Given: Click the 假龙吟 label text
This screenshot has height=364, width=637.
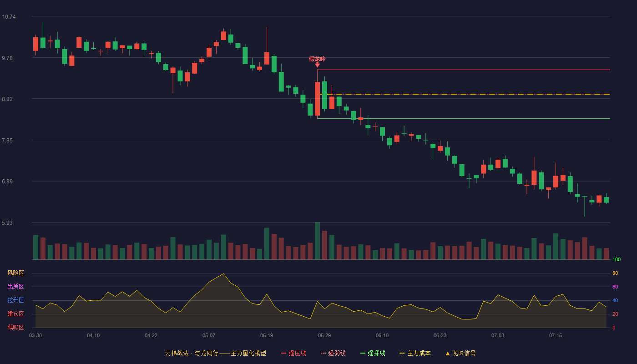Looking at the screenshot, I should tap(317, 59).
